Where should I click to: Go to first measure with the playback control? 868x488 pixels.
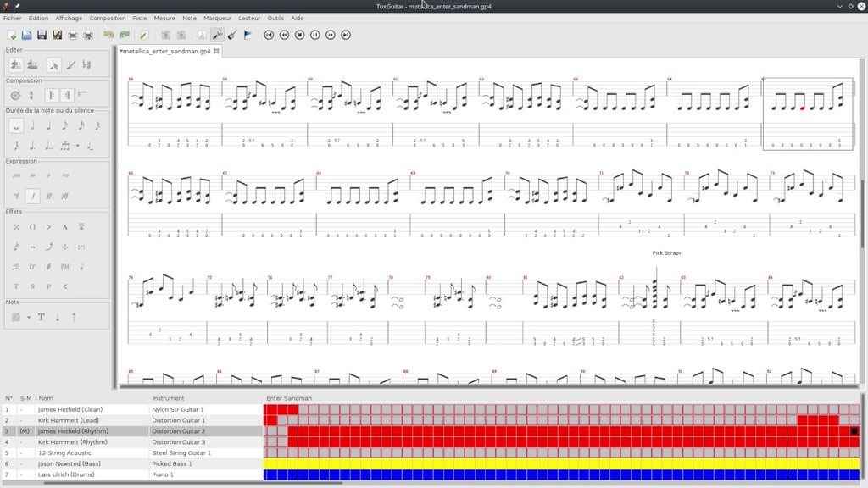point(269,35)
